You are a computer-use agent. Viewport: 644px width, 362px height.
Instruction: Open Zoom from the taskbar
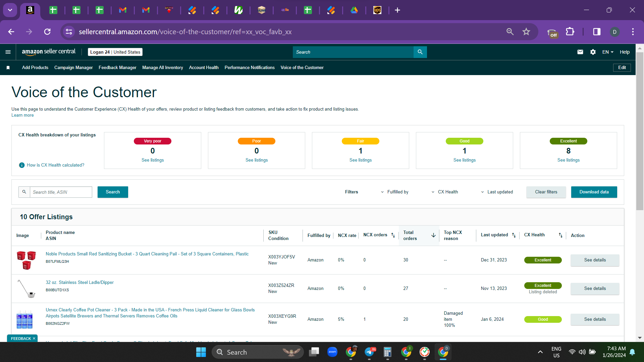(x=332, y=352)
